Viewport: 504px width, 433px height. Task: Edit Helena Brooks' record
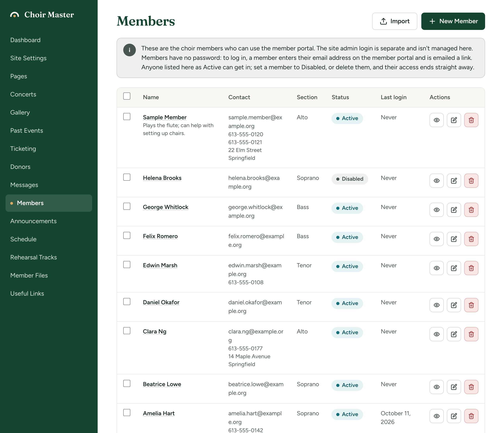point(454,181)
